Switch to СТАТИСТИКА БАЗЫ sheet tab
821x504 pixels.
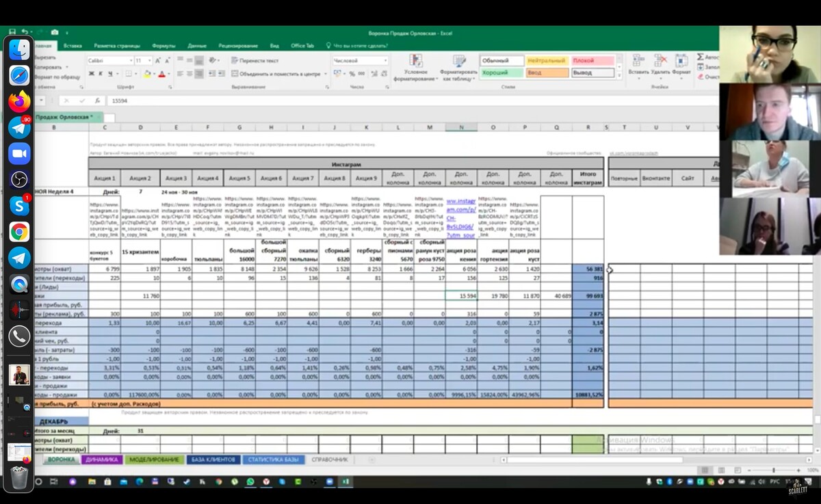(274, 460)
